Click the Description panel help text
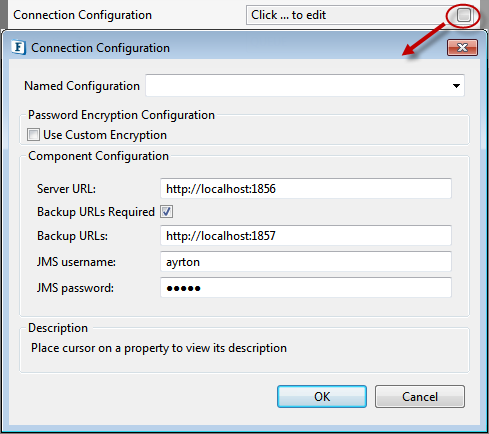The height and width of the screenshot is (434, 489). 159,348
